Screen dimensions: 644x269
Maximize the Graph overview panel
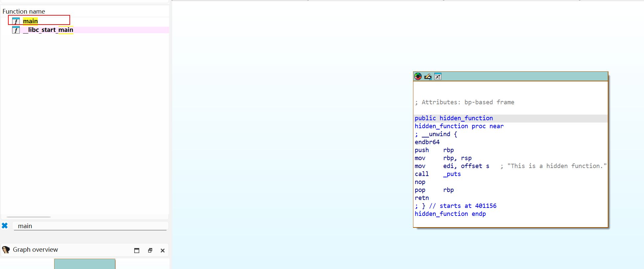coord(137,250)
